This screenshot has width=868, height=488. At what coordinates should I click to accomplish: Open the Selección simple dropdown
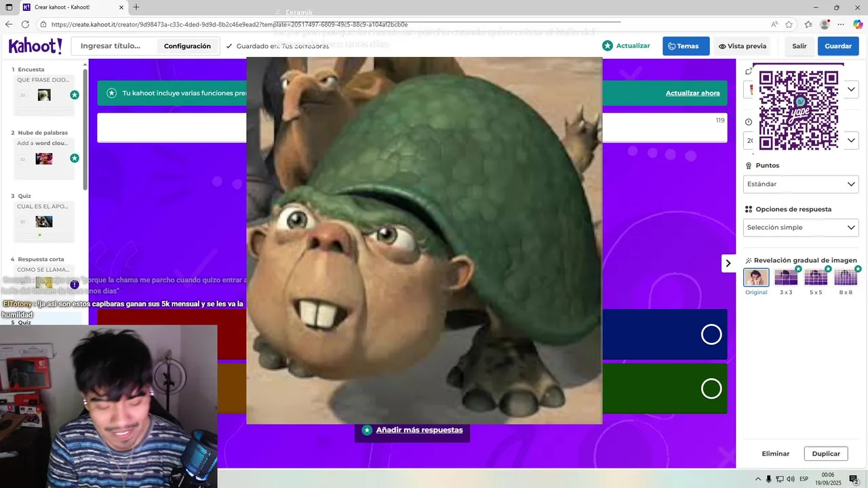point(801,228)
